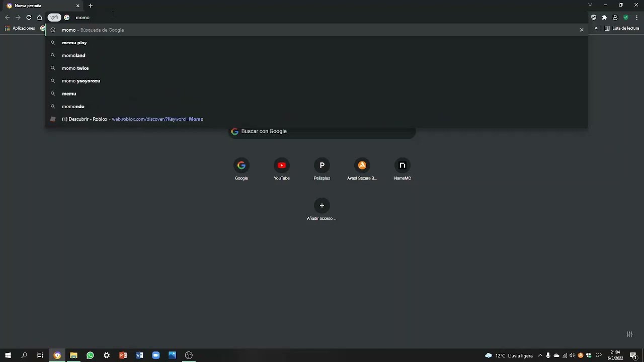Open the Photos app on the taskbar
This screenshot has height=362, width=644.
[x=172, y=355]
